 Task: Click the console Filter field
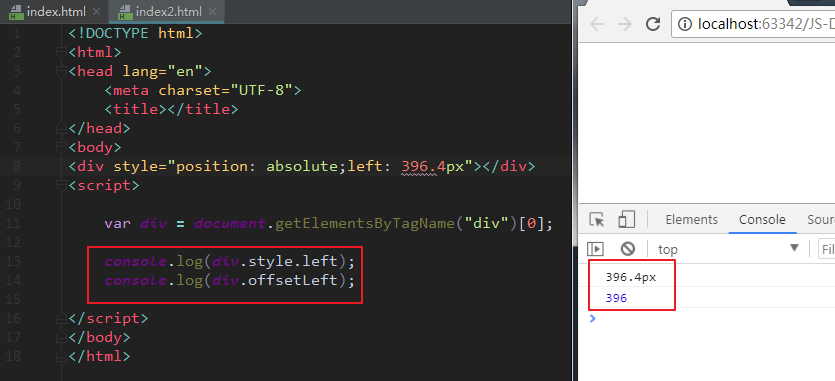[827, 249]
